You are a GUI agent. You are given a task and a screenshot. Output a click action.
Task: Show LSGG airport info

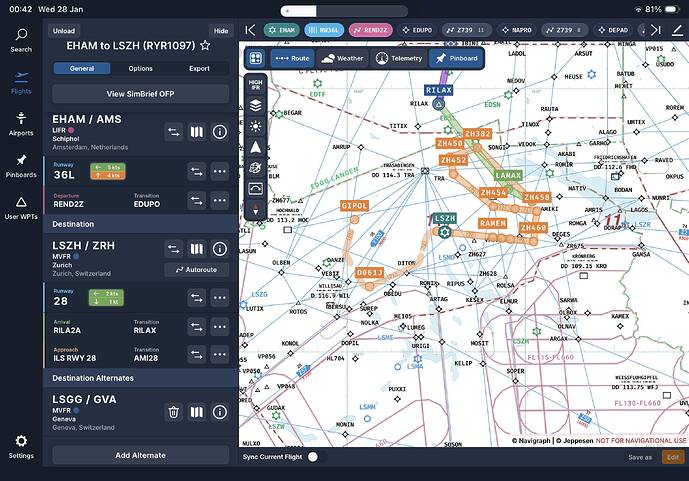click(220, 412)
